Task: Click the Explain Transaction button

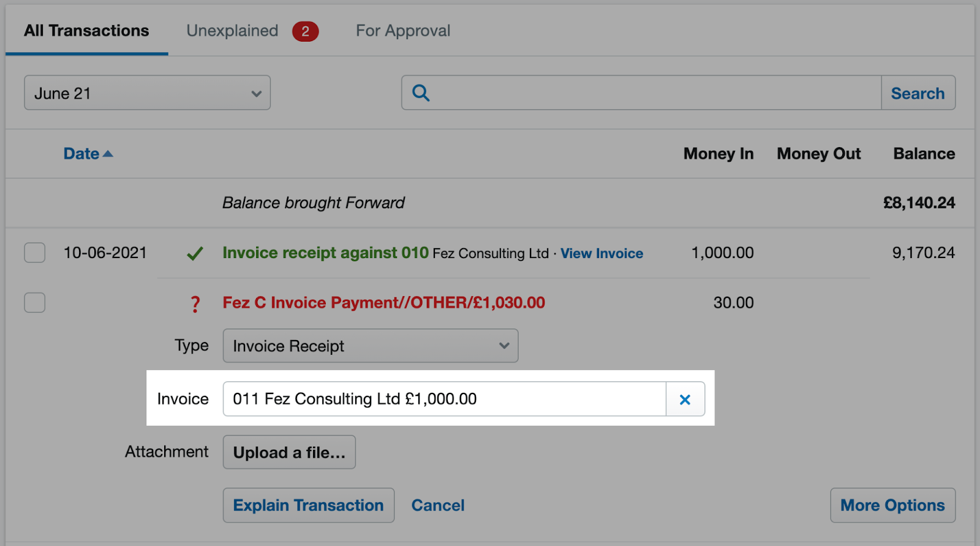Action: 308,505
